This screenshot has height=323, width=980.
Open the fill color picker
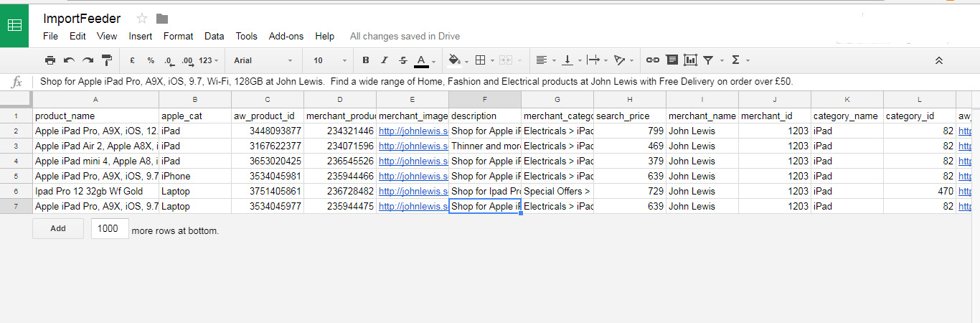(458, 60)
